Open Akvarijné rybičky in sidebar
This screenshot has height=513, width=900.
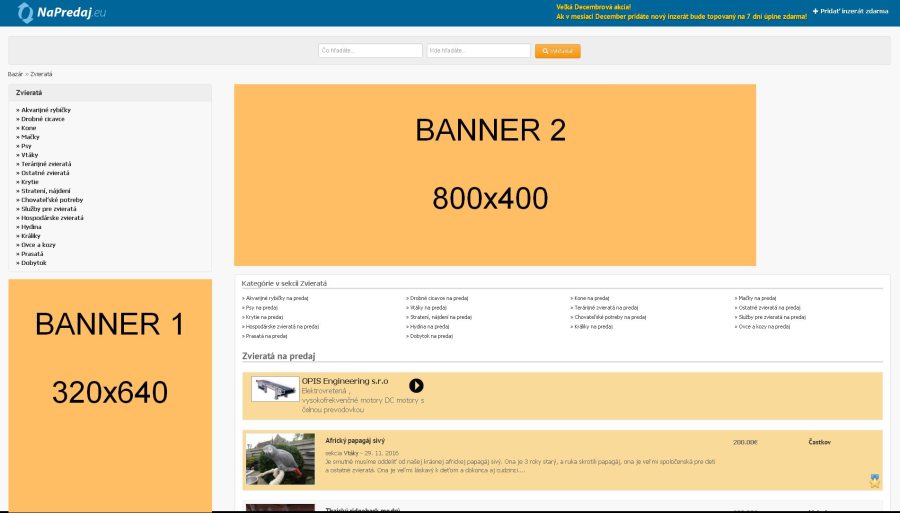46,110
